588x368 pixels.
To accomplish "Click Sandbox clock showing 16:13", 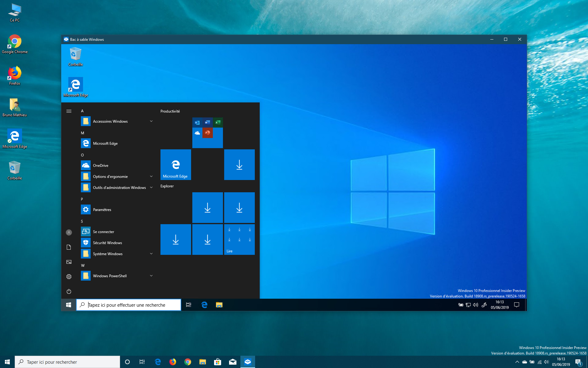I will pos(499,305).
